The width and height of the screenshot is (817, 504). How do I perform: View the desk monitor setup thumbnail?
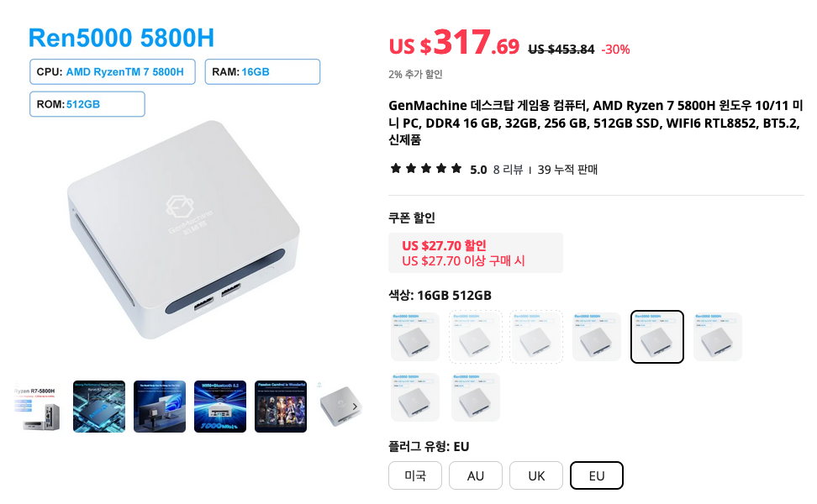point(160,407)
